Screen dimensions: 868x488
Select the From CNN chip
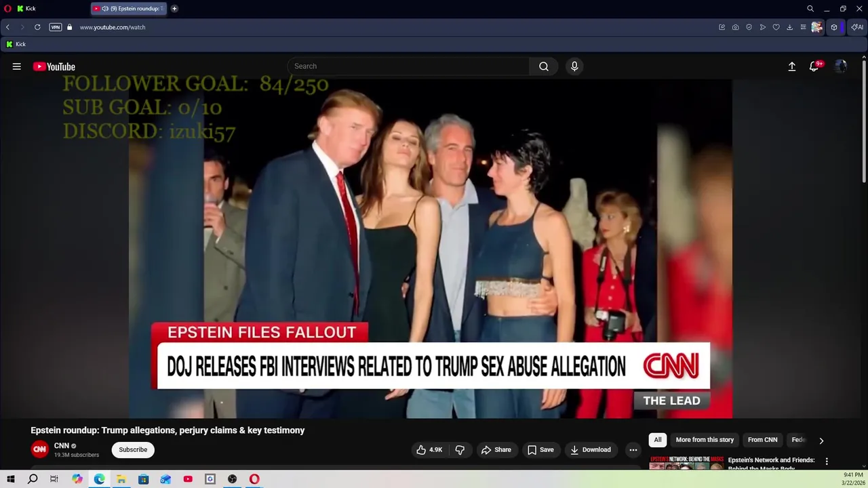(x=763, y=440)
